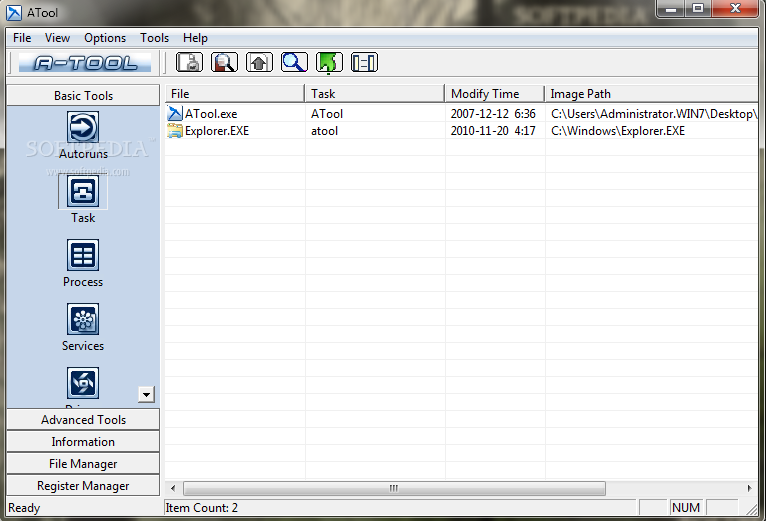Maximize the ATool window
This screenshot has height=521, width=766.
(698, 8)
